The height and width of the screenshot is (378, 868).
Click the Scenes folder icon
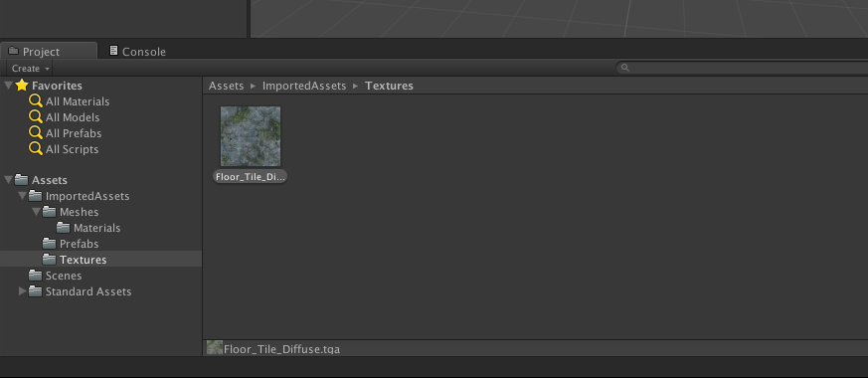coord(36,275)
